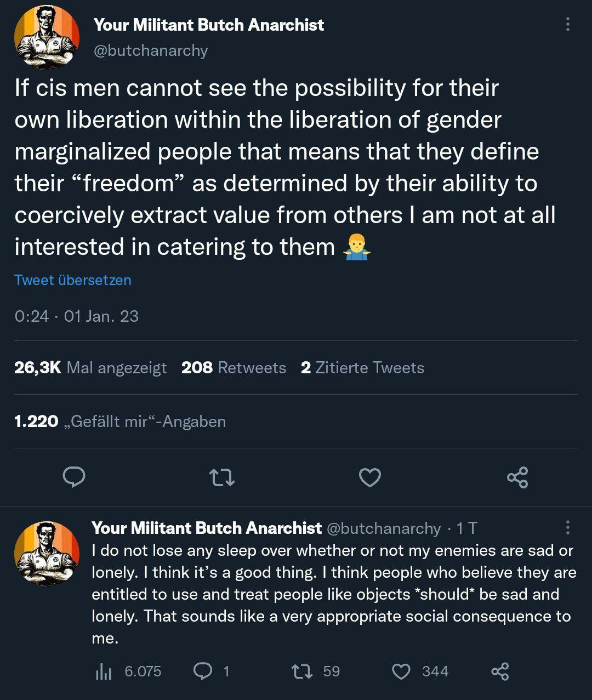Share the second tweet

coord(500,671)
